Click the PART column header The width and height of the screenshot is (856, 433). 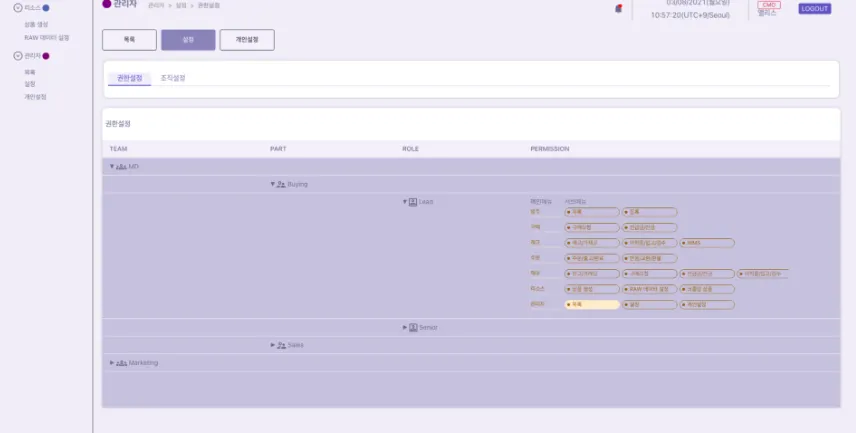[x=278, y=149]
